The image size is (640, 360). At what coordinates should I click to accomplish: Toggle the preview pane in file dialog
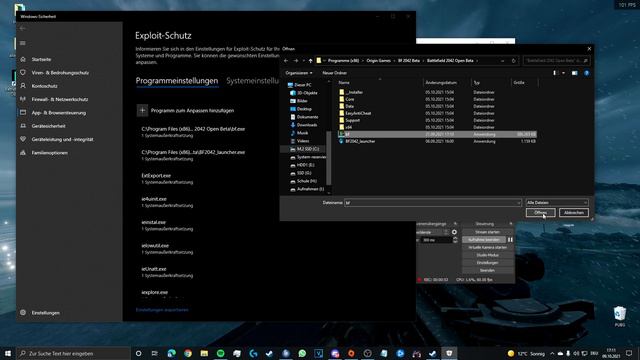[574, 73]
